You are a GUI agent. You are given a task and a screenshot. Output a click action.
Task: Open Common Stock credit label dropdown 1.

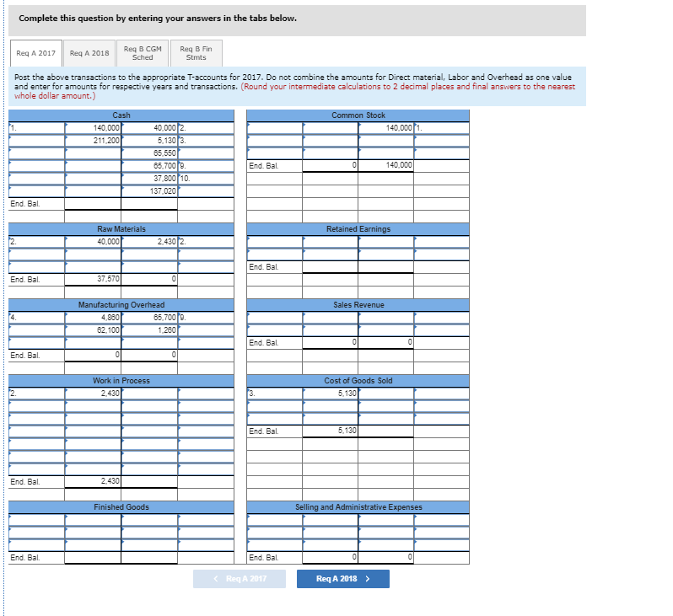[x=442, y=128]
